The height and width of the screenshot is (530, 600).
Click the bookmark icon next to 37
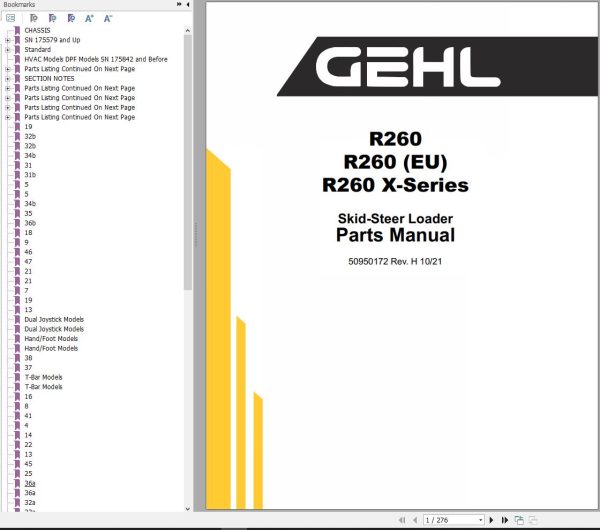click(17, 368)
